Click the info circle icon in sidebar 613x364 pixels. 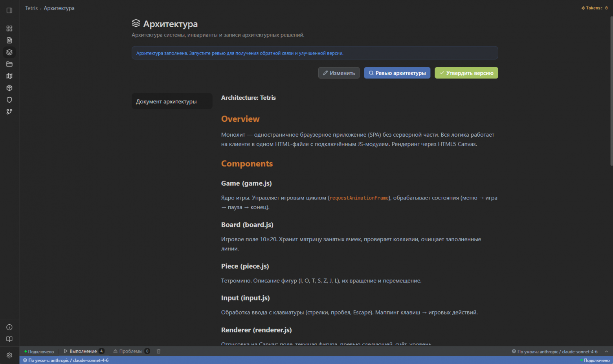(9, 327)
